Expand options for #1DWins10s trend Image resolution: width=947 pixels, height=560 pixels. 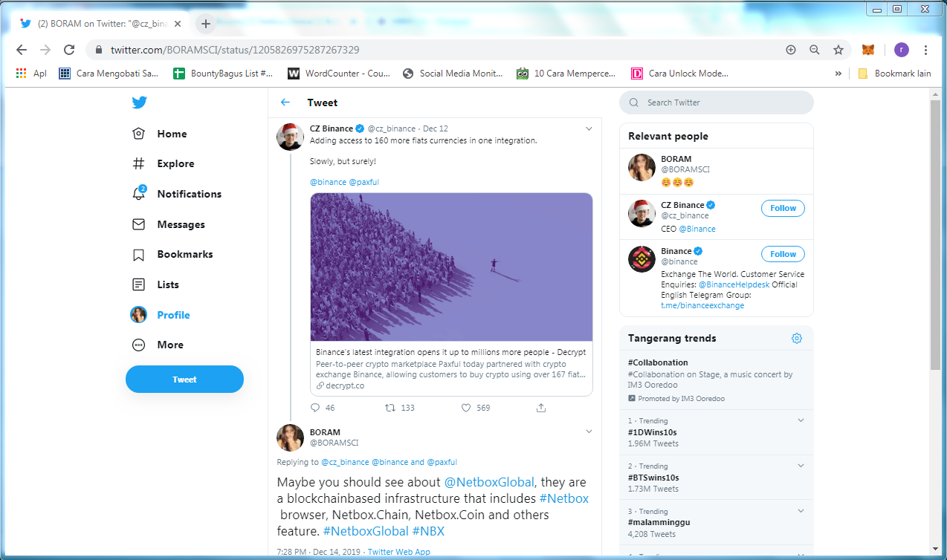point(801,421)
